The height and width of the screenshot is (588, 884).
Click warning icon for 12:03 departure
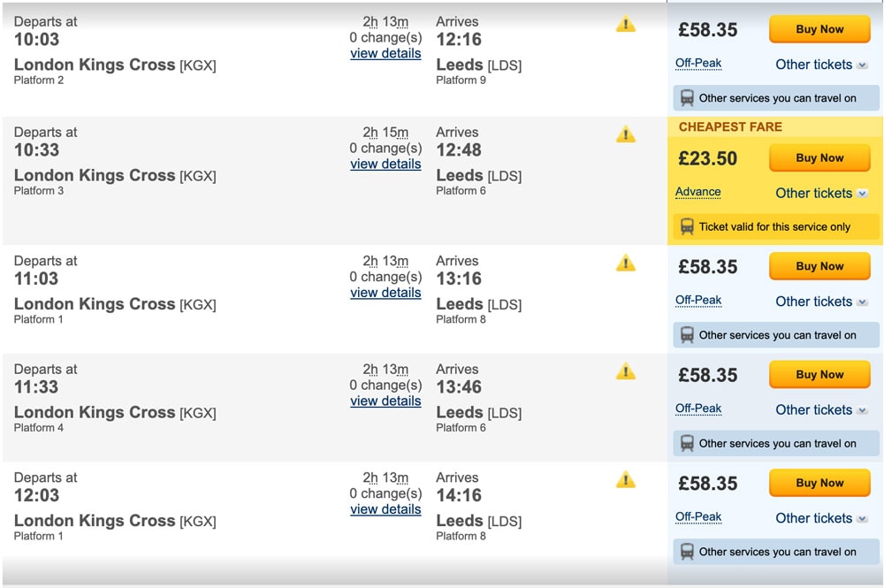625,480
